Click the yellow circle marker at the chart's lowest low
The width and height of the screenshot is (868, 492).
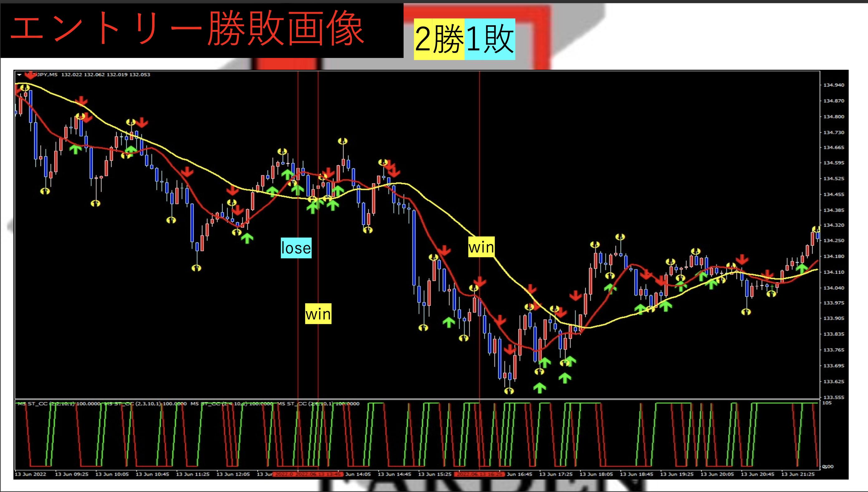click(509, 391)
